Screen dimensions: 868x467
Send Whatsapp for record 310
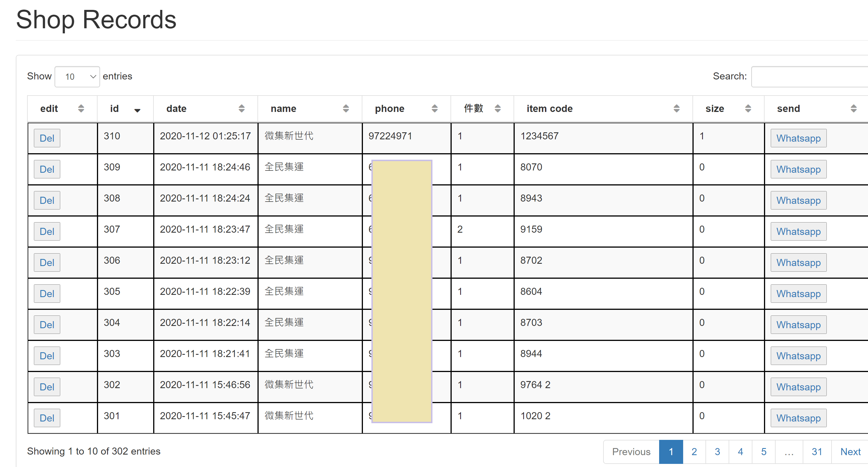(x=798, y=138)
